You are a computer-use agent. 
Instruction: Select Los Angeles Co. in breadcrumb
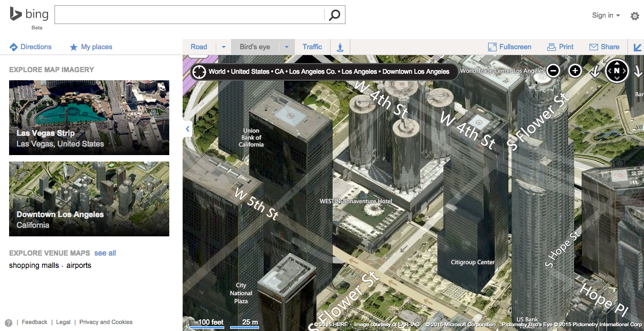312,72
